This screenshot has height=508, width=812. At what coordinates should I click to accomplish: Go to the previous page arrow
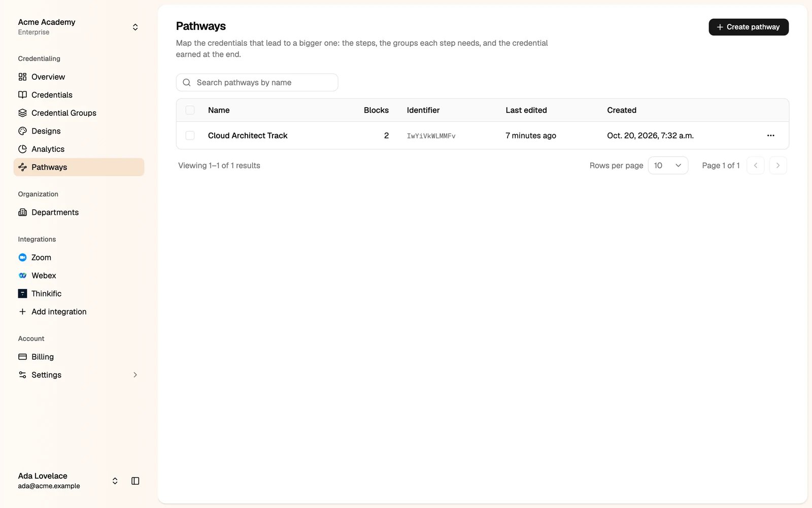(x=755, y=166)
